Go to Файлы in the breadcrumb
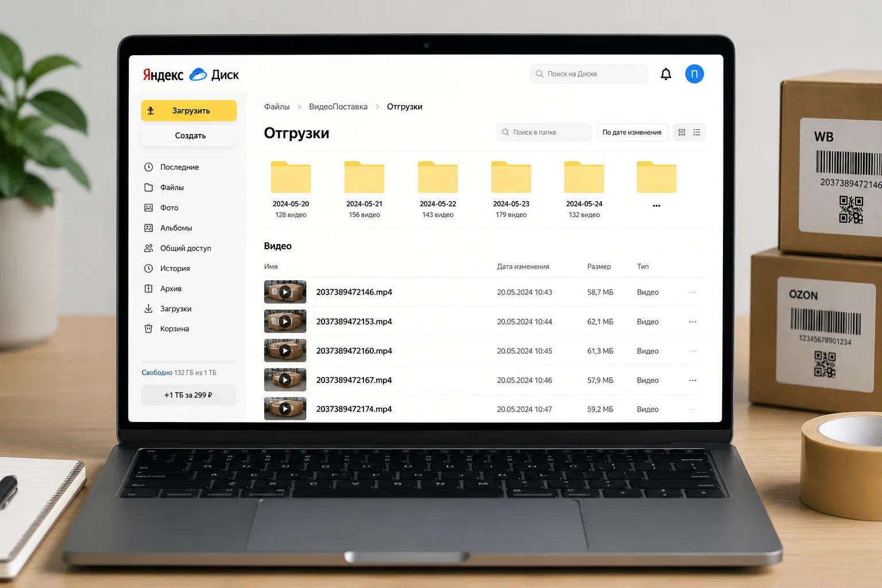The width and height of the screenshot is (882, 588). click(x=277, y=107)
